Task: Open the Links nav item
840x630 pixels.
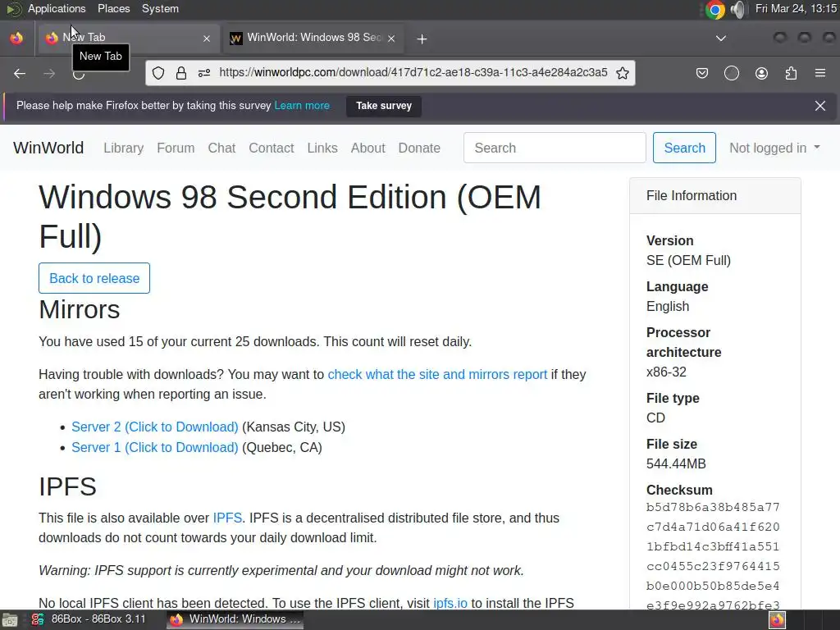Action: [x=322, y=148]
